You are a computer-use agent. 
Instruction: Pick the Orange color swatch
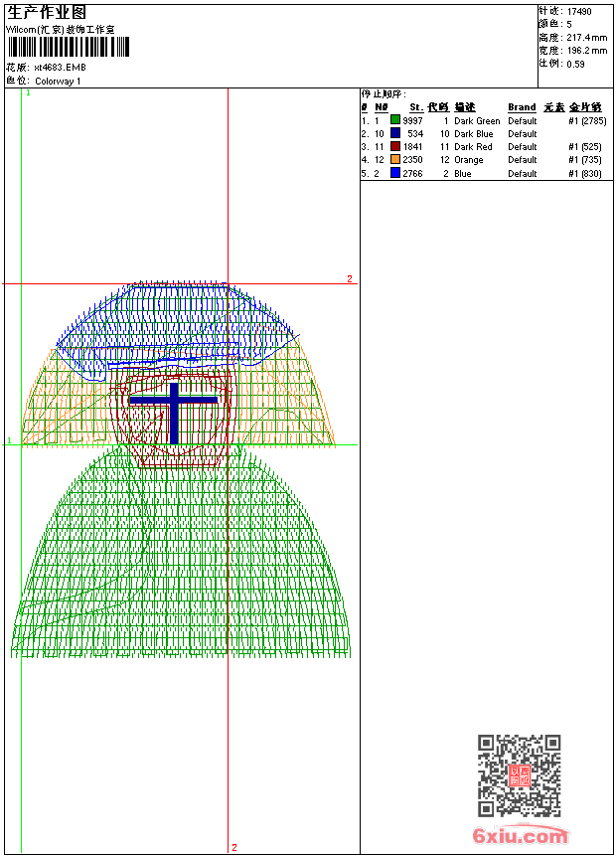[395, 160]
